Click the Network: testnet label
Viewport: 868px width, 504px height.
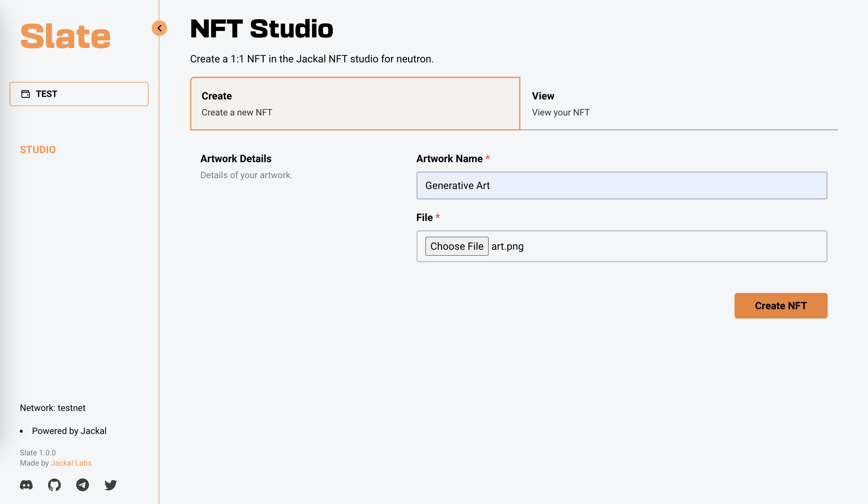(x=53, y=408)
